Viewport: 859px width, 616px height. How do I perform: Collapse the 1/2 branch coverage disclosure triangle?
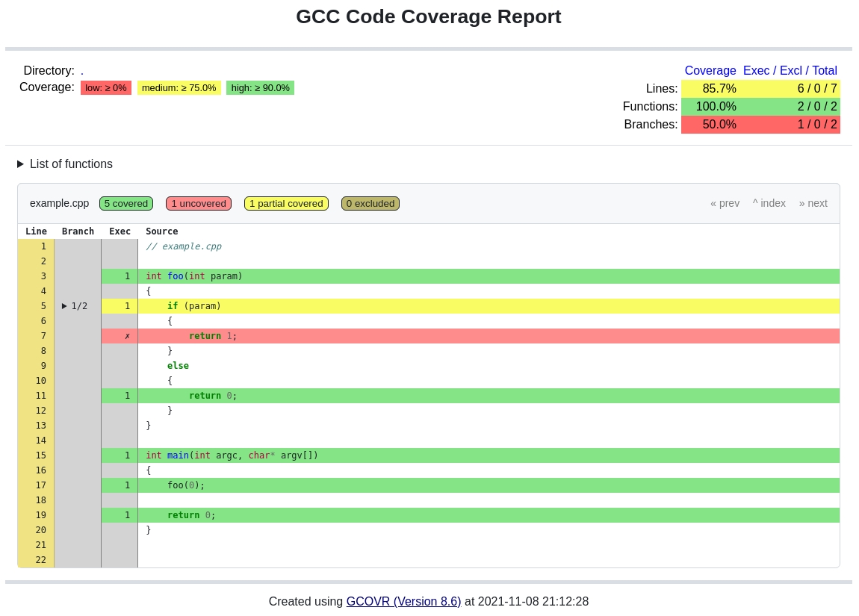click(64, 306)
